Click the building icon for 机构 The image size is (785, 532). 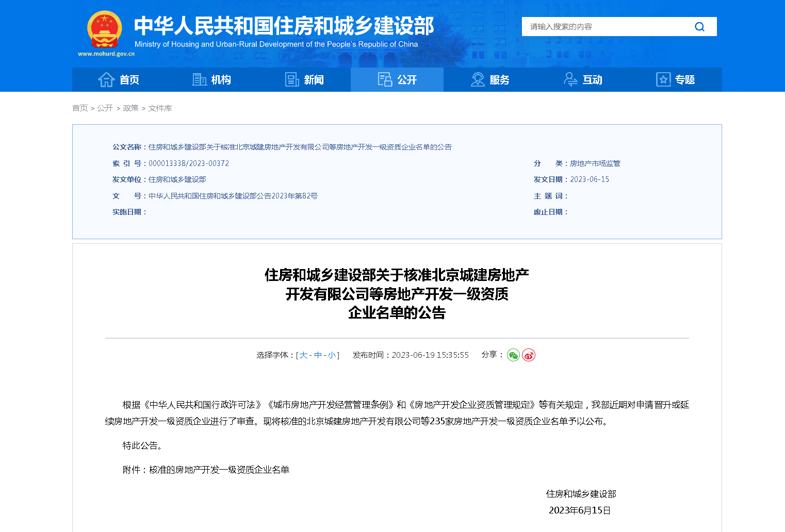coord(199,80)
